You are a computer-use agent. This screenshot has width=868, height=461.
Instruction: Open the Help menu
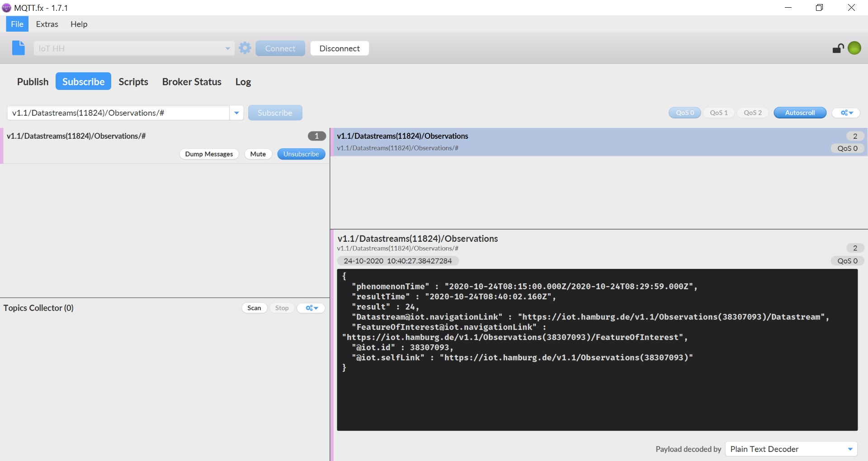pyautogui.click(x=79, y=24)
